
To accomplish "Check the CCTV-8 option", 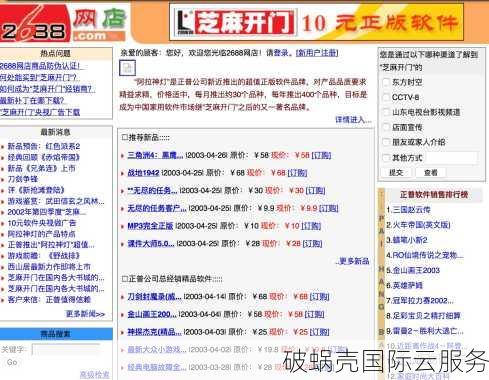I will coord(387,97).
